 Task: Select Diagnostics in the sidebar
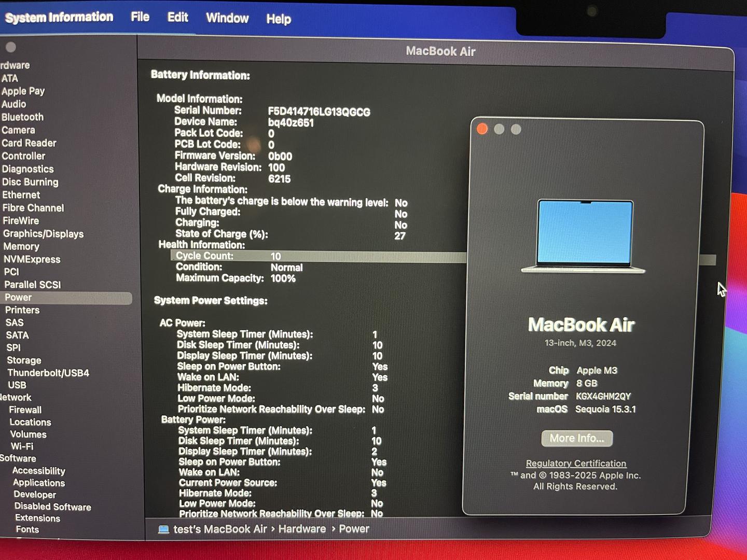(28, 169)
